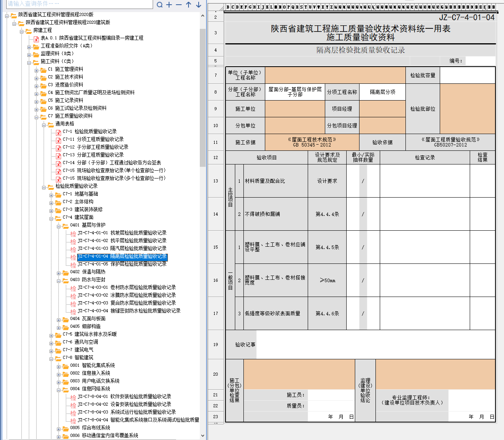Click the folder icon of C7-5 建筑给水排水及采暖

58,335
